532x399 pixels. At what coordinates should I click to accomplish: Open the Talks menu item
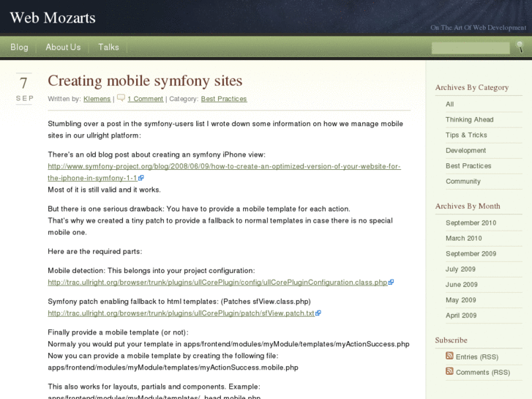pyautogui.click(x=108, y=47)
